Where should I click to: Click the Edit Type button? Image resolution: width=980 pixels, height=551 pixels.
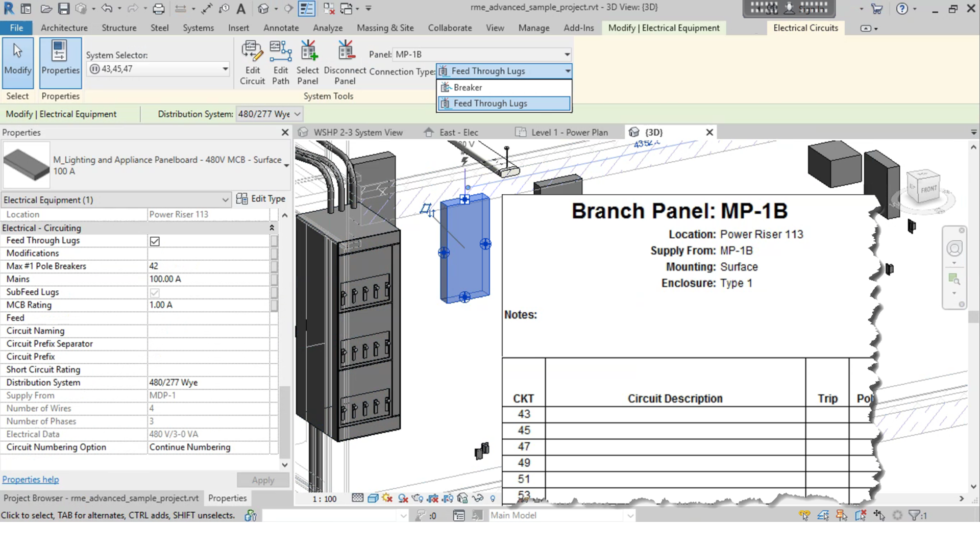261,198
